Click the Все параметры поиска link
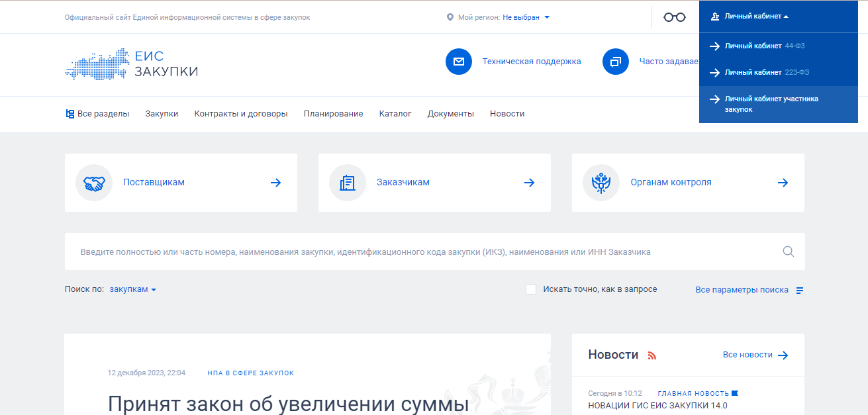Screen dimensions: 868x415 (742, 290)
